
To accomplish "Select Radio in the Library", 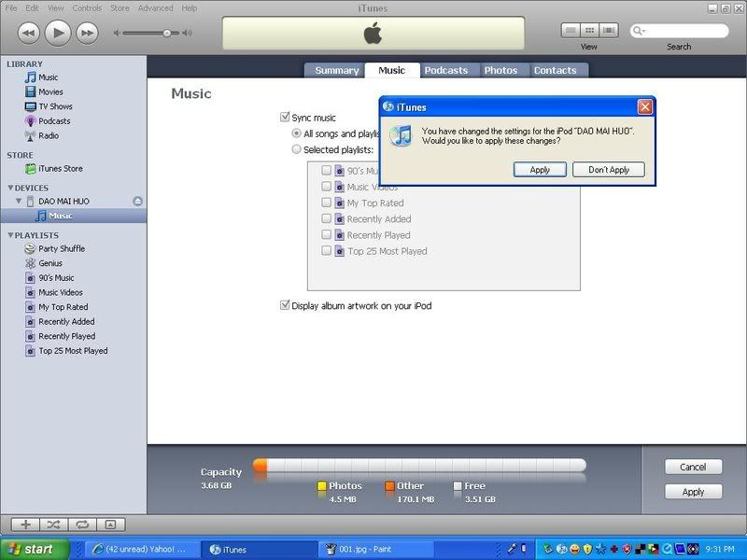I will (49, 135).
